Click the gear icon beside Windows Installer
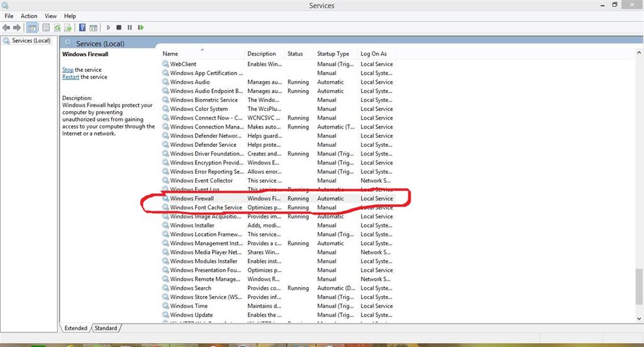Image resolution: width=644 pixels, height=347 pixels. click(x=165, y=225)
